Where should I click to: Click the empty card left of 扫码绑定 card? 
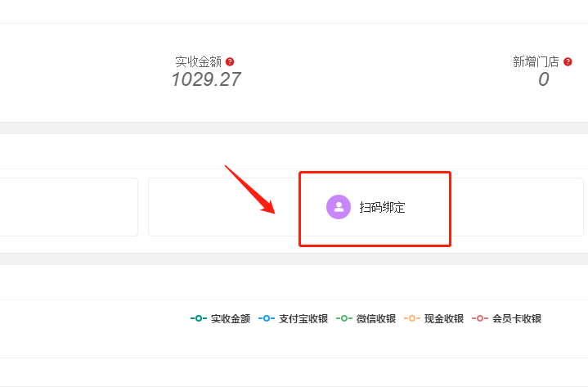(68, 207)
